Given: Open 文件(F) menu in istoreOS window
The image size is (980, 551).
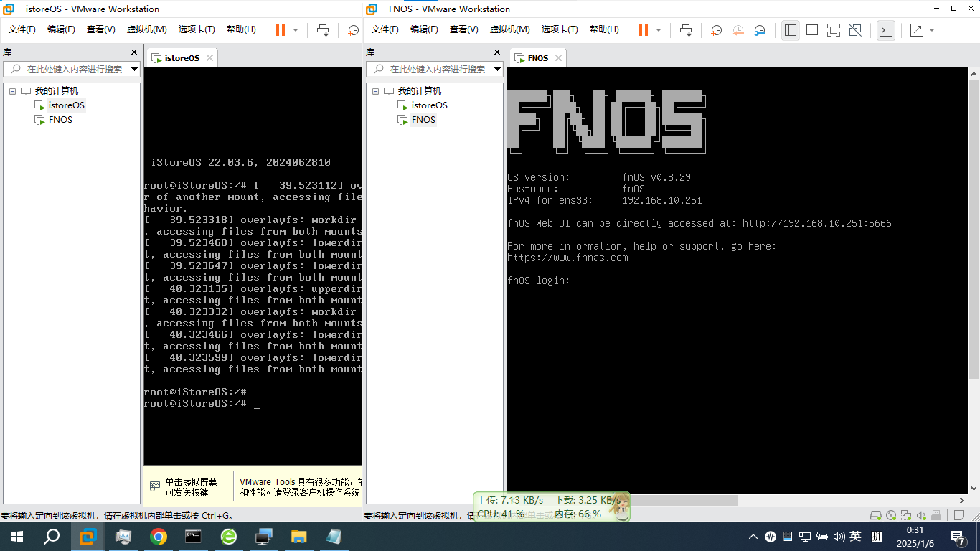Looking at the screenshot, I should coord(22,29).
